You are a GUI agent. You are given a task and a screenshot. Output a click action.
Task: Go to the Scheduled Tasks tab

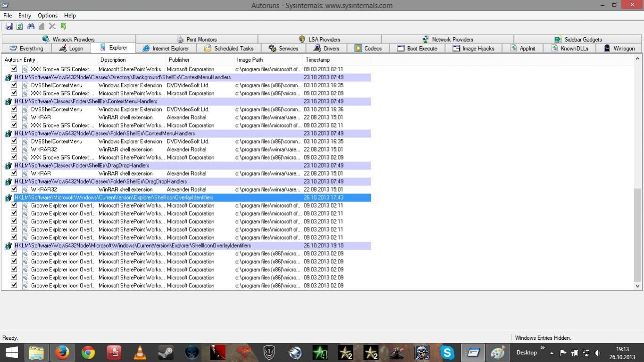(x=229, y=48)
